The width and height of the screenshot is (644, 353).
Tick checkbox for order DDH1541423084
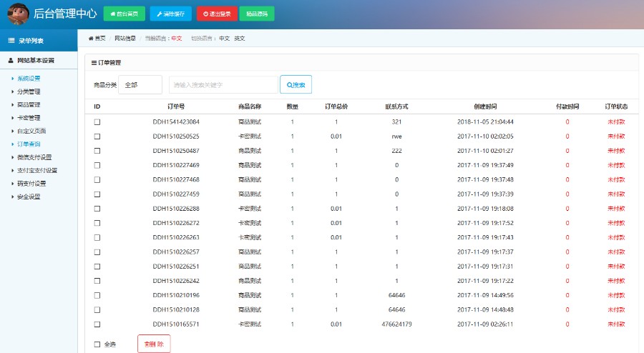(97, 122)
